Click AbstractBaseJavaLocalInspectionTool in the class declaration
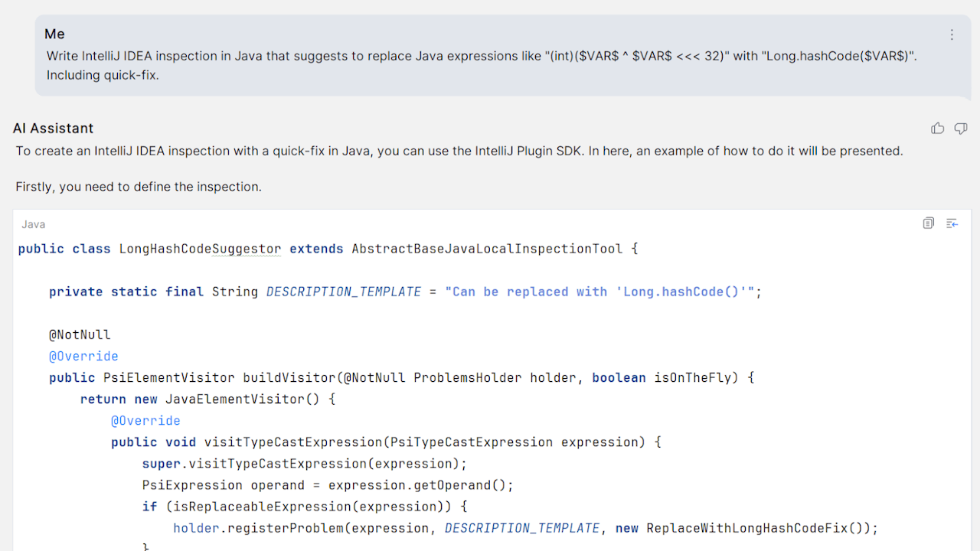 click(487, 249)
